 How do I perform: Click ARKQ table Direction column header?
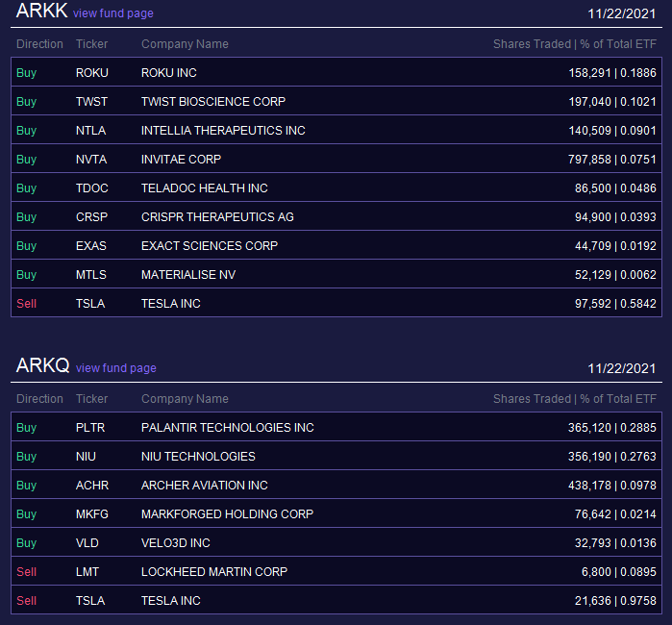[39, 399]
